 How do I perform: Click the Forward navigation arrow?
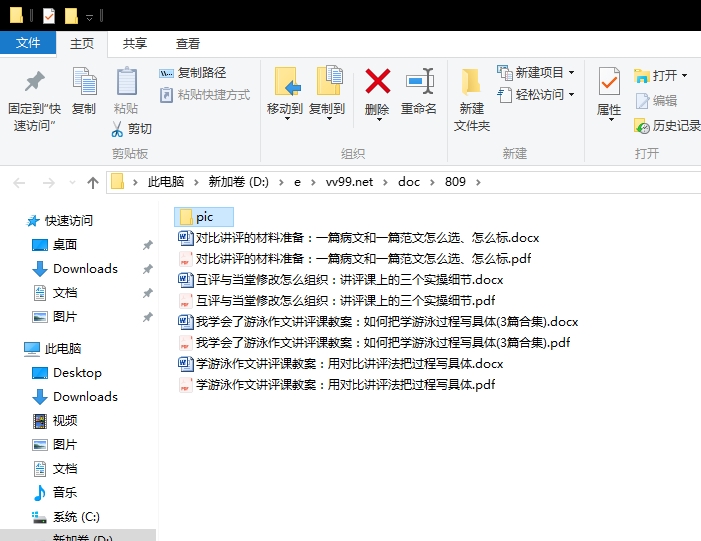[48, 182]
